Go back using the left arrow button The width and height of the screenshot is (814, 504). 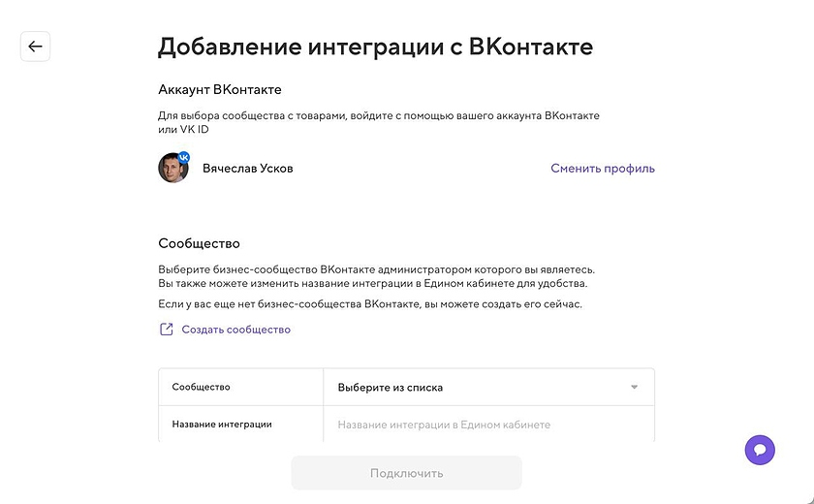point(36,47)
